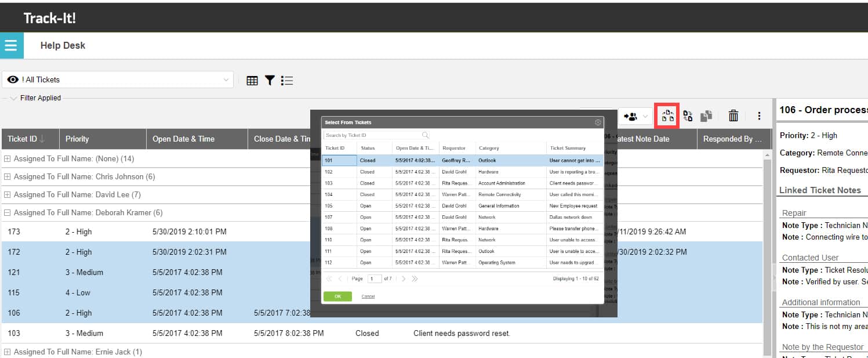Click the copy ticket icon
Image resolution: width=868 pixels, height=358 pixels.
click(x=706, y=115)
